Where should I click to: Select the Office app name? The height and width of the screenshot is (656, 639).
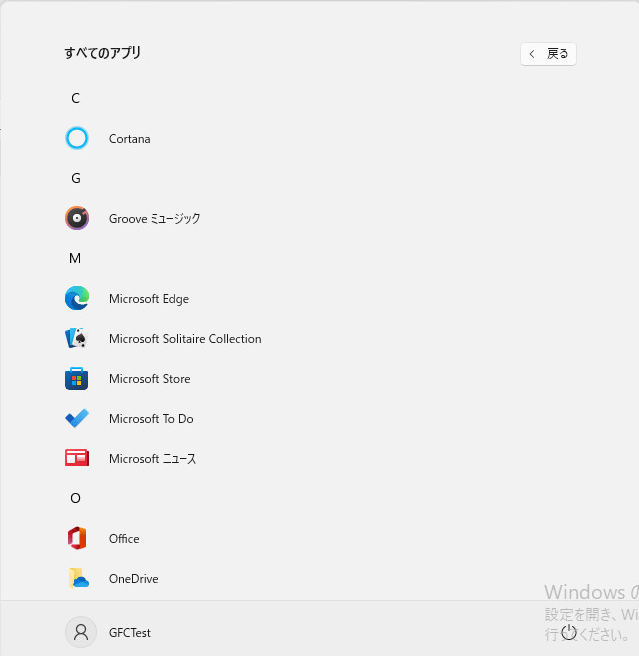point(124,538)
